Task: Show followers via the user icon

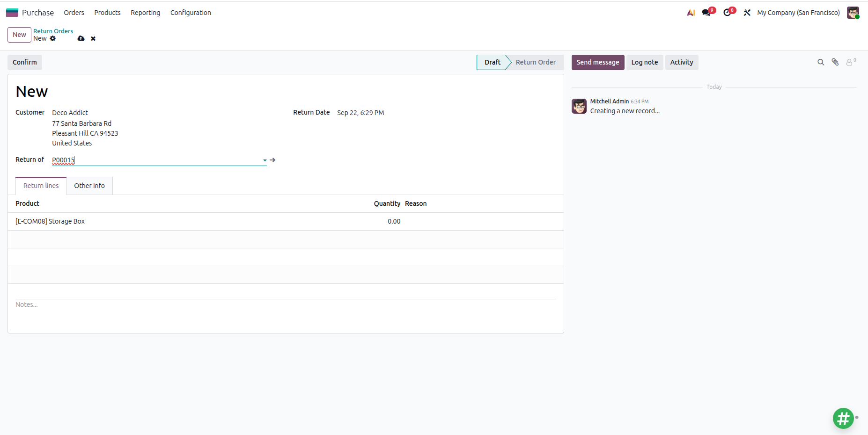Action: [x=850, y=62]
